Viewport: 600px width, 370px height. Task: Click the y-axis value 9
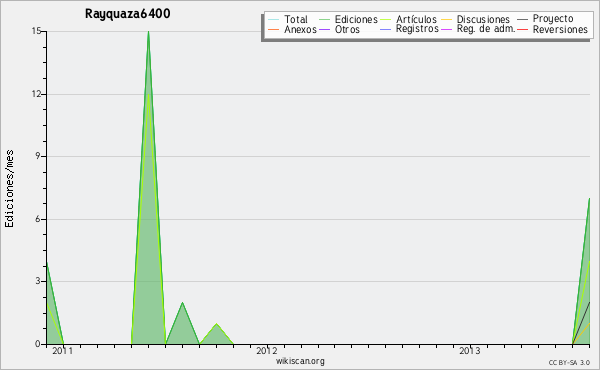pos(38,156)
